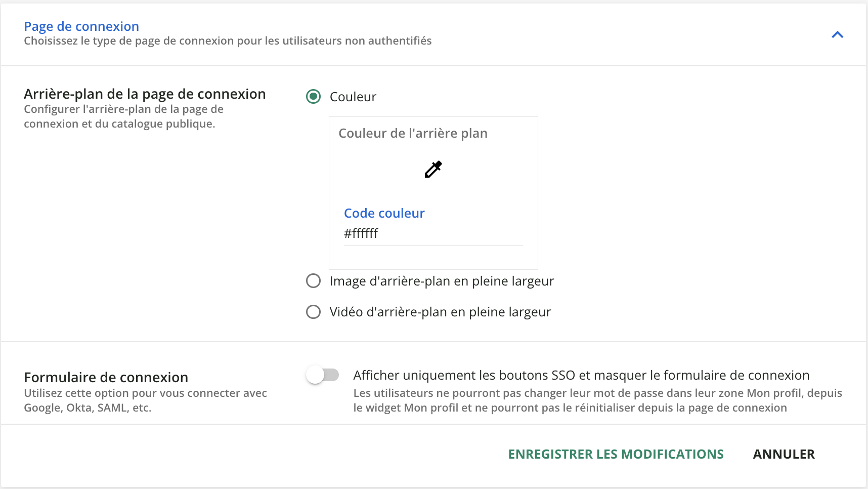
Task: Choose Image d'arrière-plan en pleine largeur
Action: pyautogui.click(x=313, y=281)
